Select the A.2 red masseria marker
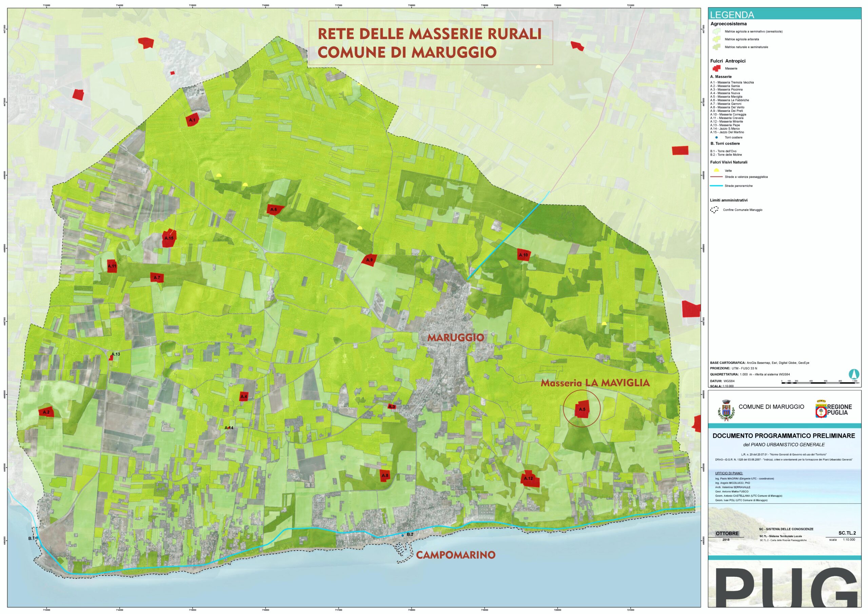 tap(46, 412)
